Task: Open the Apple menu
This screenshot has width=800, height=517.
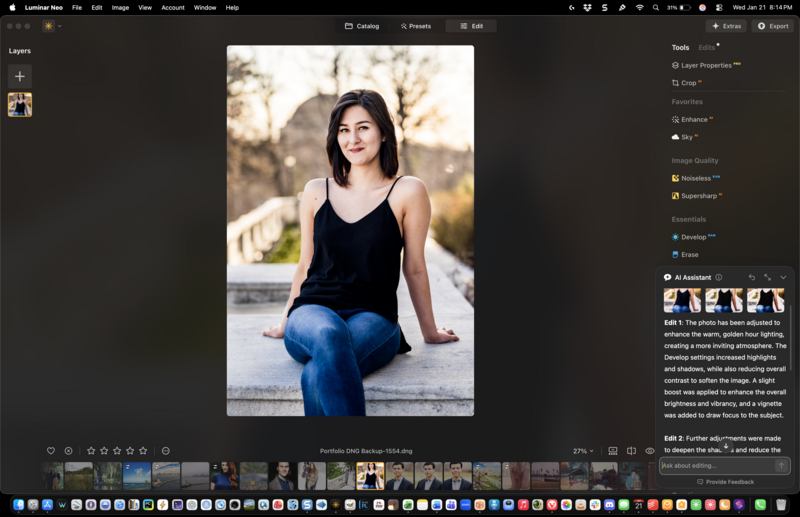Action: [12, 8]
